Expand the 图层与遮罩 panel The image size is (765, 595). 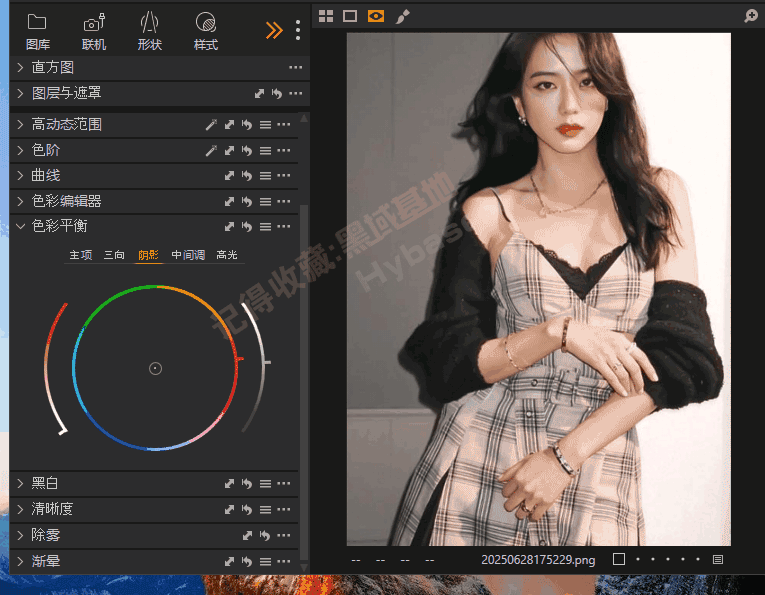(20, 93)
